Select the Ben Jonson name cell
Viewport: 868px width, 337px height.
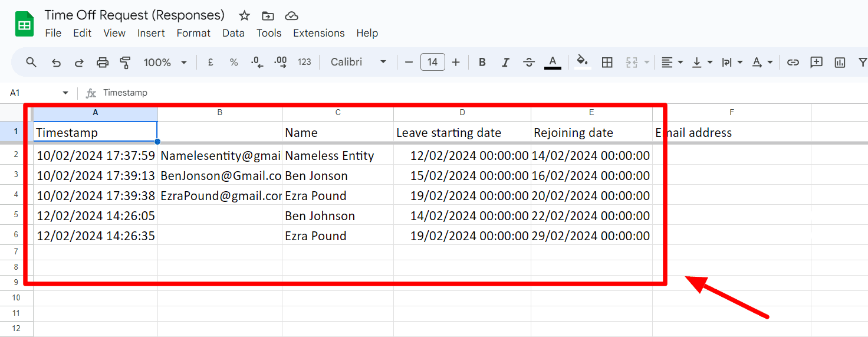pos(338,175)
